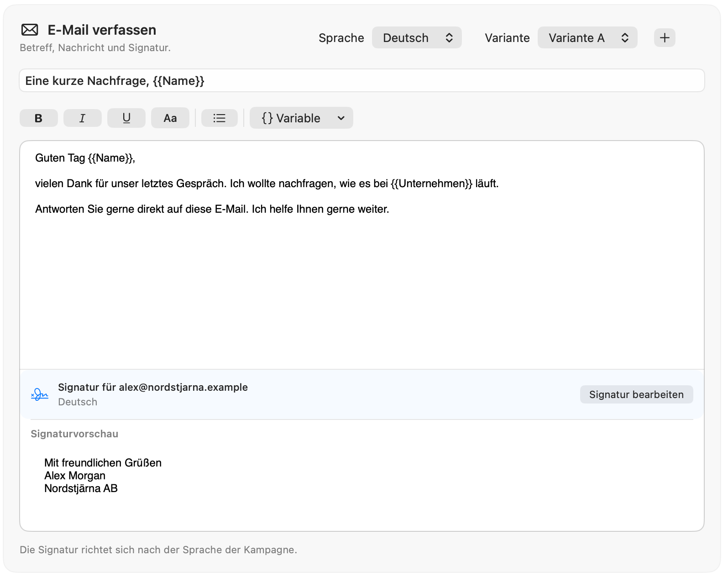Click the line 'Antworten Sie gerne direkt'
Image resolution: width=728 pixels, height=582 pixels.
[212, 209]
